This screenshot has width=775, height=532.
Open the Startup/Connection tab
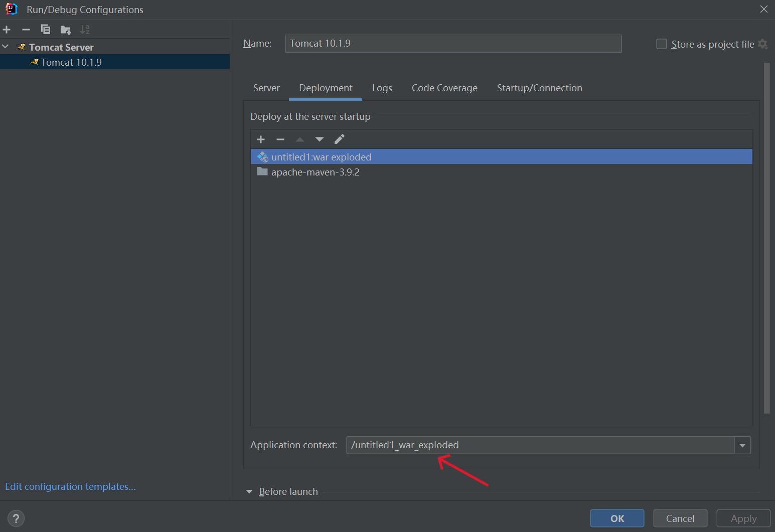coord(540,88)
